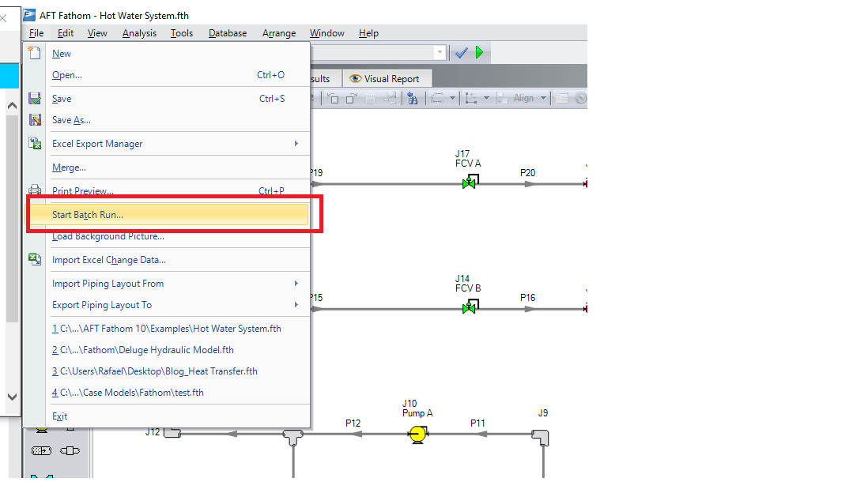Click the screen junction toolbox icon
This screenshot has height=493, width=868.
pyautogui.click(x=42, y=450)
